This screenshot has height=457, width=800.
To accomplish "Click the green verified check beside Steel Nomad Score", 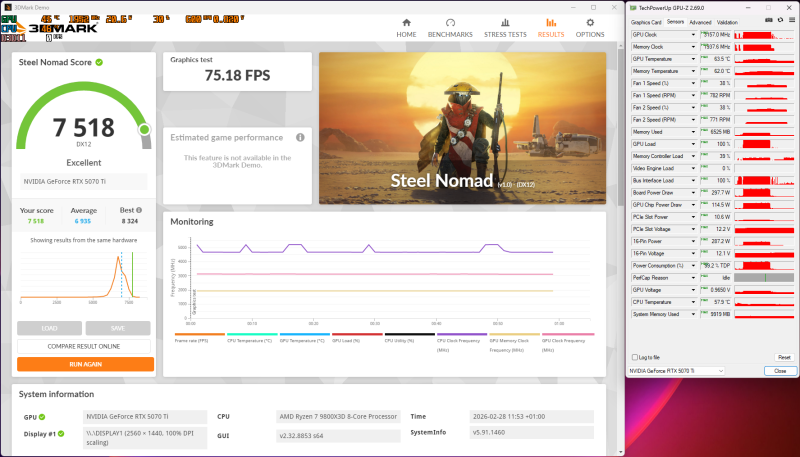I will tap(99, 62).
